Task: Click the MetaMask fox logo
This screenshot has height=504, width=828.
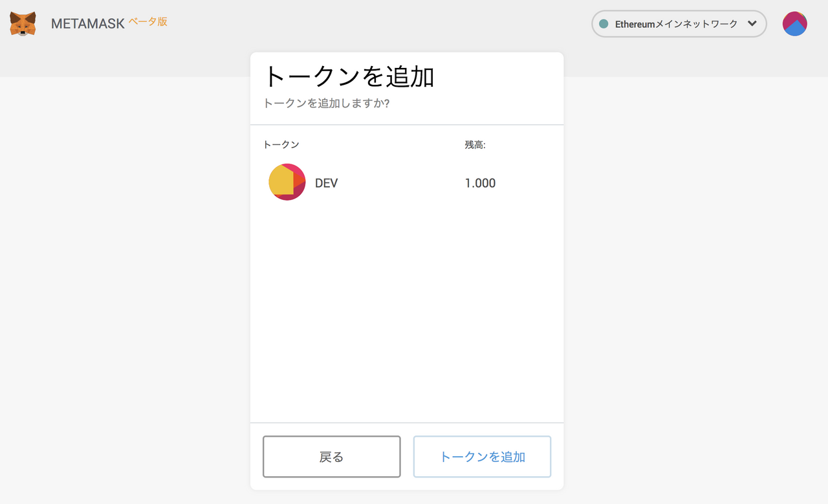Action: click(x=23, y=24)
